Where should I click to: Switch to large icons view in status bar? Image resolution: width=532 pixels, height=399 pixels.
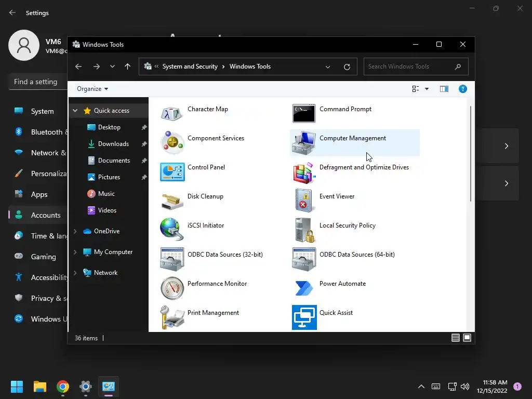pyautogui.click(x=467, y=338)
